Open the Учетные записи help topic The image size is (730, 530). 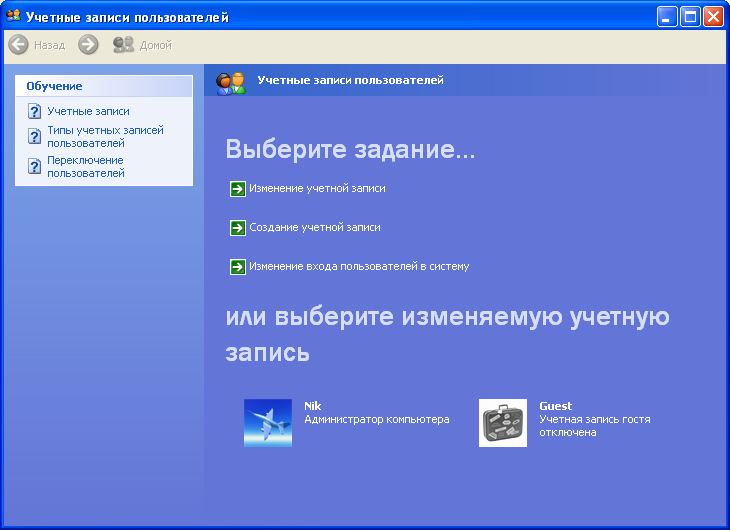(x=88, y=111)
